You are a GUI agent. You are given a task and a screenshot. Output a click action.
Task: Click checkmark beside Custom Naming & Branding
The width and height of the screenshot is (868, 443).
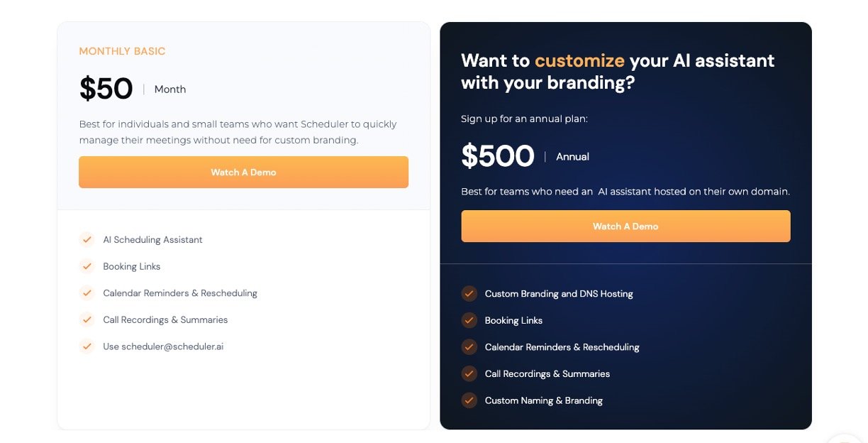click(469, 400)
